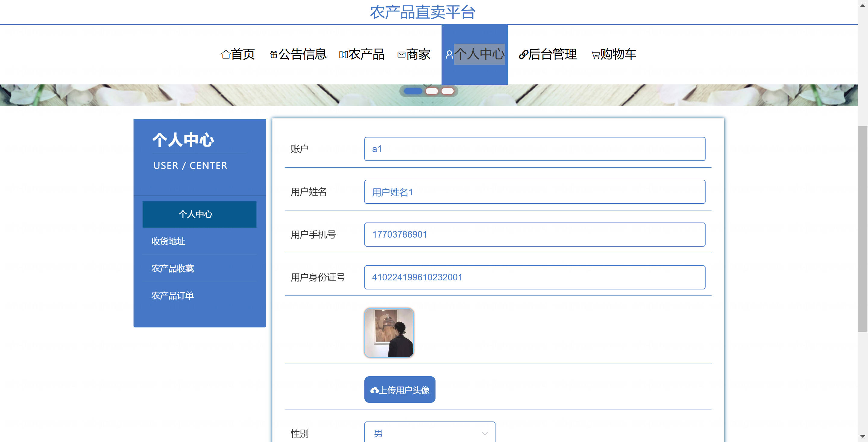Viewport: 868px width, 442px height.
Task: Open the 商家 nav item
Action: (414, 54)
